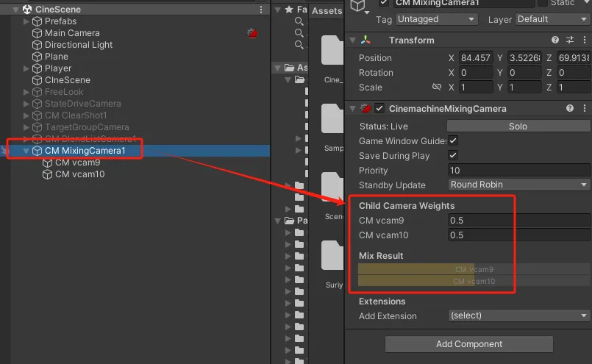Select CM vcam10 in hierarchy
592x364 pixels.
coord(79,174)
